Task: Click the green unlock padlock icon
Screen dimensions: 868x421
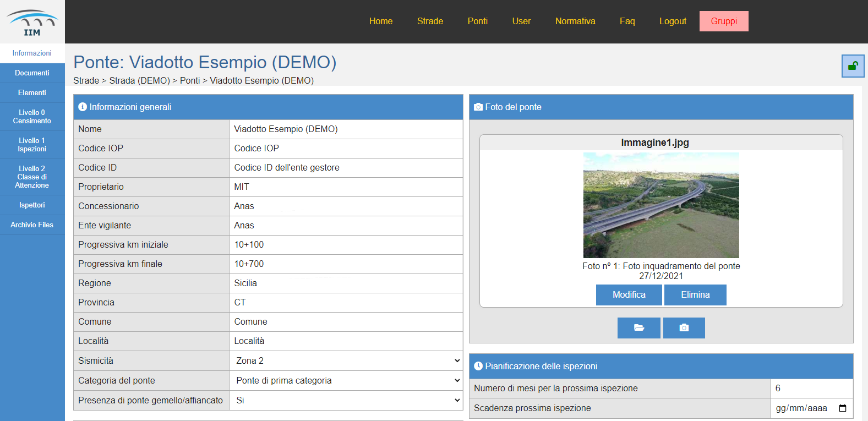Action: coord(853,66)
